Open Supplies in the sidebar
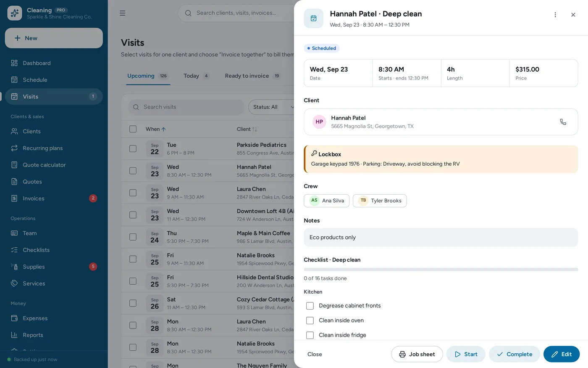 [x=54, y=267]
